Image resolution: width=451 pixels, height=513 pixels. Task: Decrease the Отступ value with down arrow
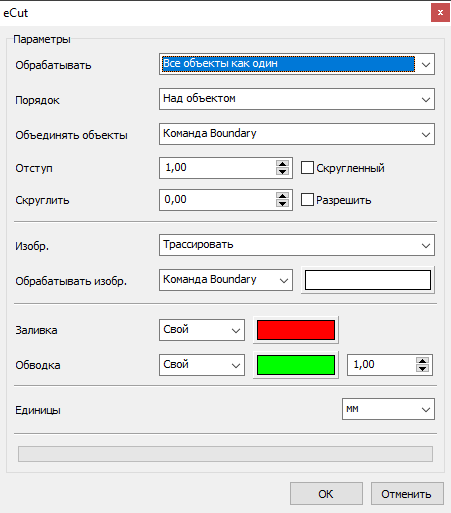pyautogui.click(x=282, y=171)
